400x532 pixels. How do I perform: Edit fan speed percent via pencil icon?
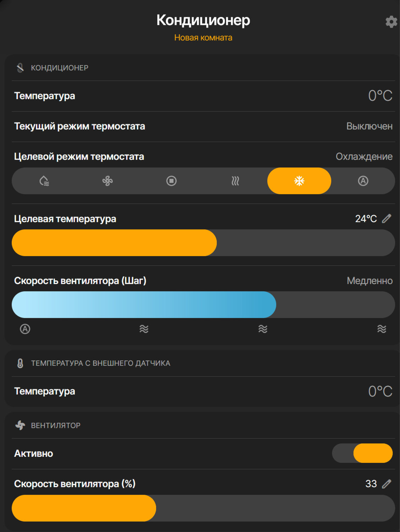[x=387, y=484]
